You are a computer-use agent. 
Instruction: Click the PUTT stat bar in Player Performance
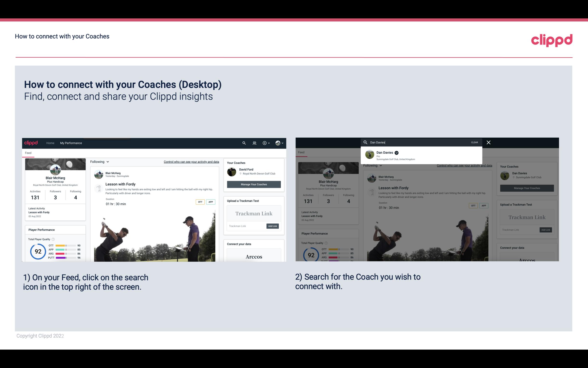point(66,258)
